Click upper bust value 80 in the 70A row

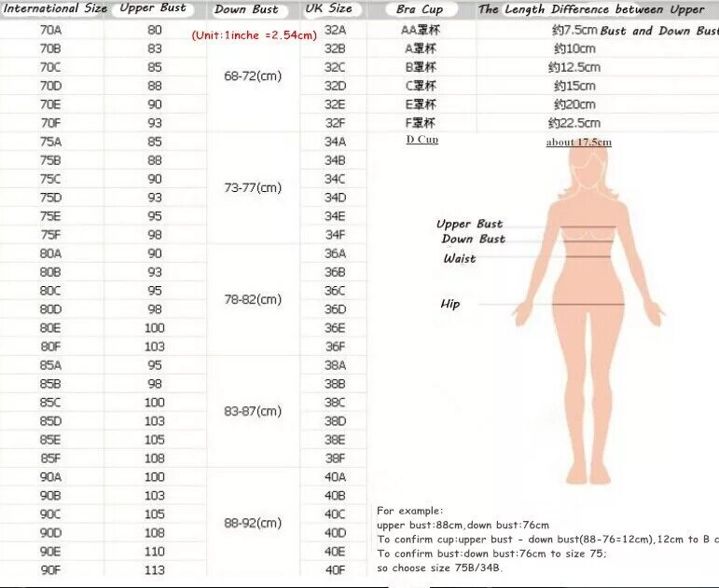(x=155, y=30)
